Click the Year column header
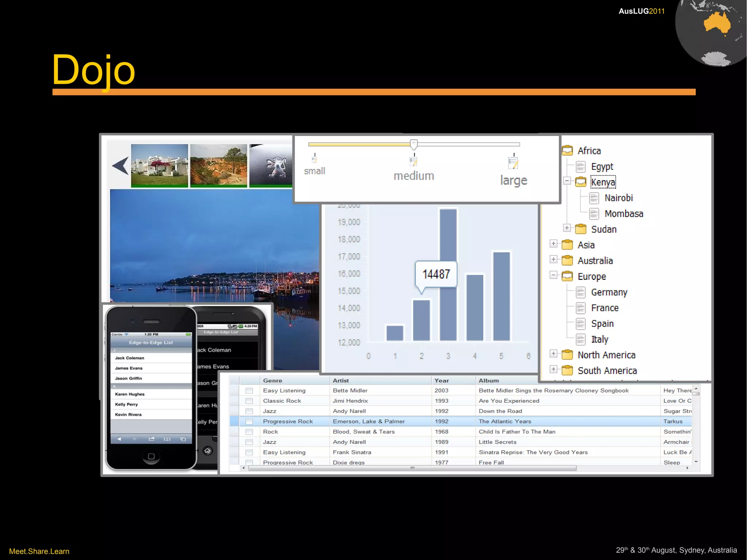 click(x=442, y=381)
